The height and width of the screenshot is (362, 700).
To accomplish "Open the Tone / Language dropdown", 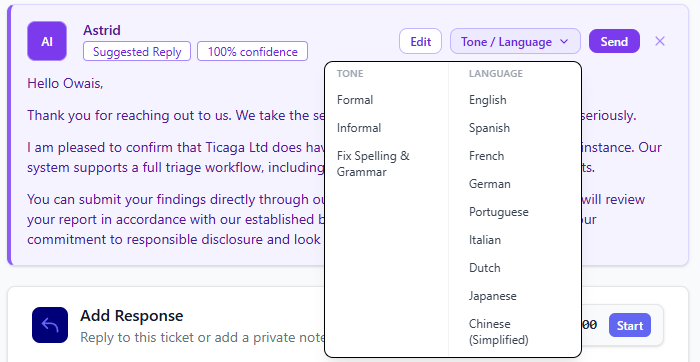I will (515, 42).
